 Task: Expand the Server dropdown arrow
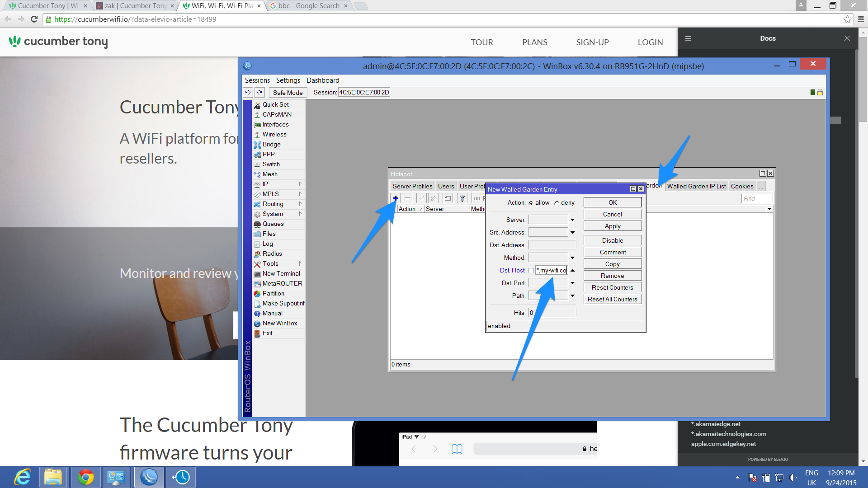pos(572,220)
